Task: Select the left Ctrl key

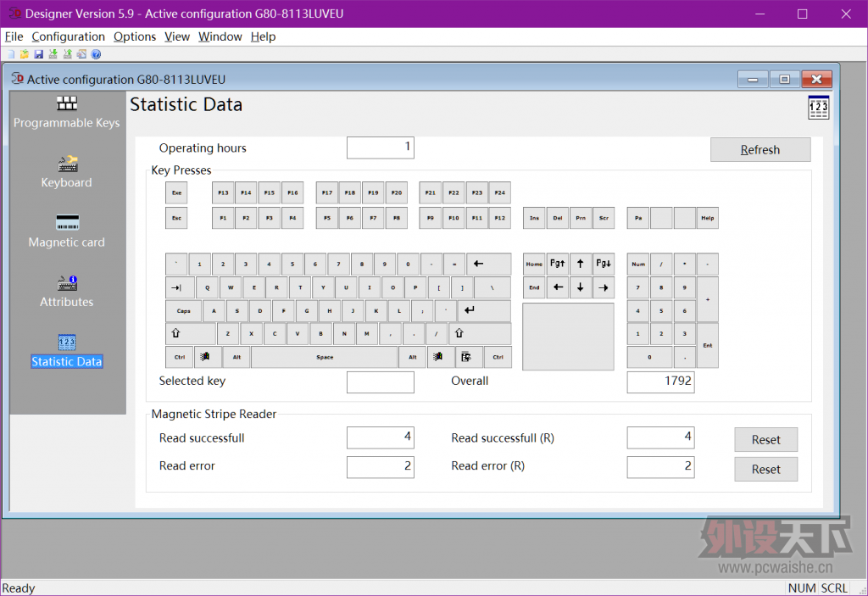Action: (x=180, y=357)
